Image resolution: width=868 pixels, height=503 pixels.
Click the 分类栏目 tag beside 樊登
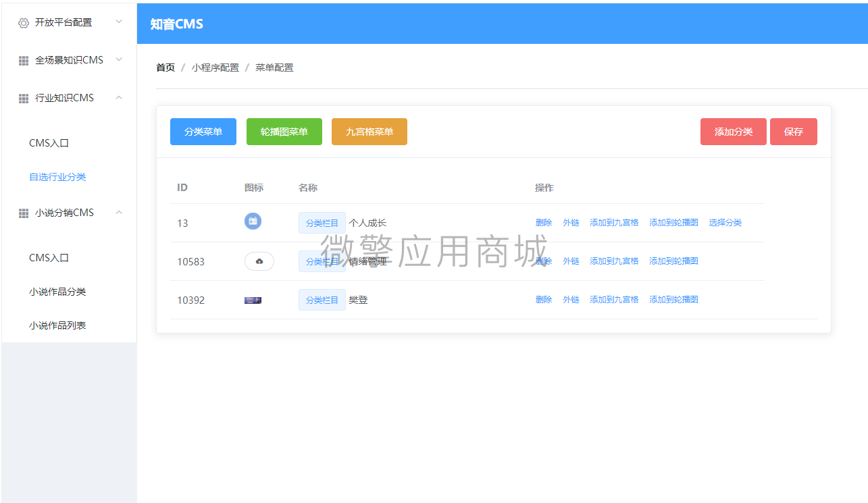(x=322, y=300)
